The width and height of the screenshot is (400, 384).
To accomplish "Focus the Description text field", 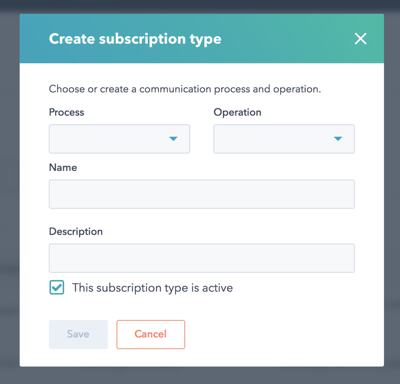I will (202, 258).
